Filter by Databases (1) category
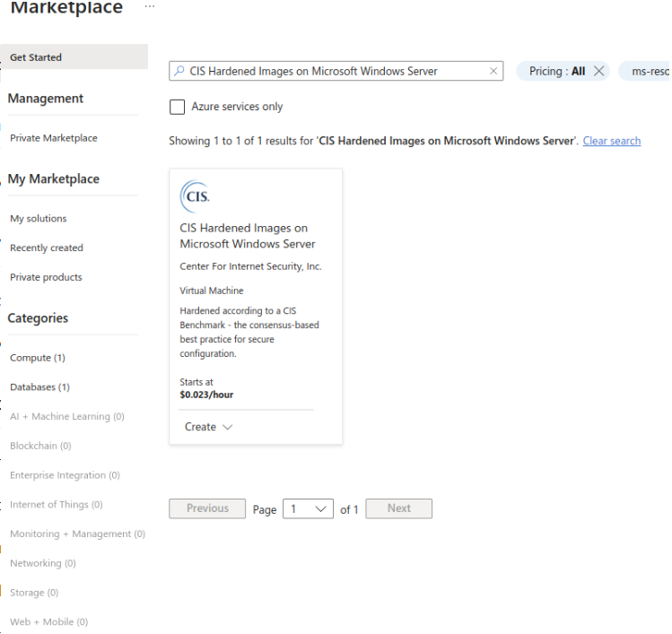The height and width of the screenshot is (634, 672). coord(39,387)
